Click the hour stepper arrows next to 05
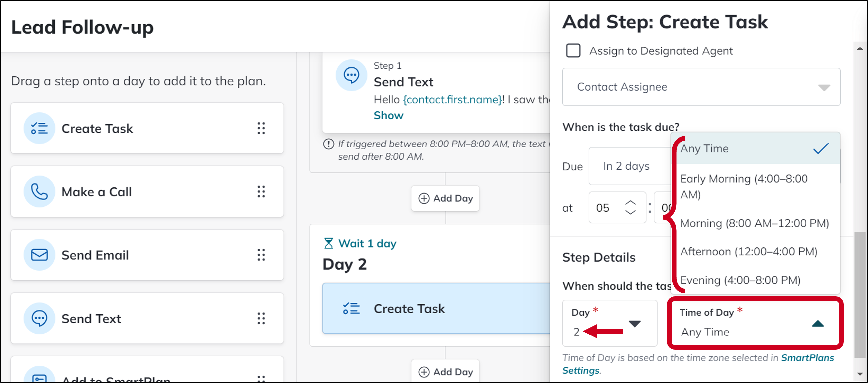The width and height of the screenshot is (868, 383). click(630, 207)
